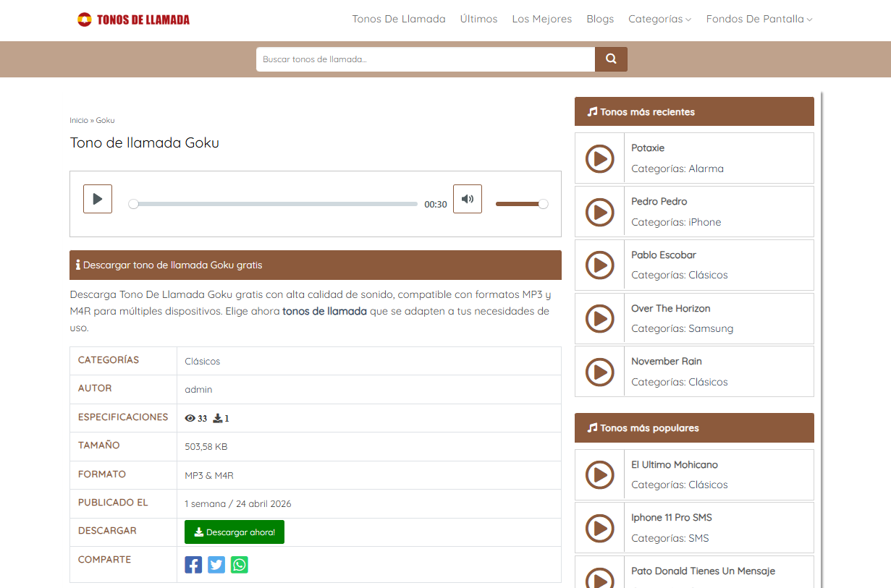Play the Iphone 11 Pro SMS ringtone

(x=599, y=528)
